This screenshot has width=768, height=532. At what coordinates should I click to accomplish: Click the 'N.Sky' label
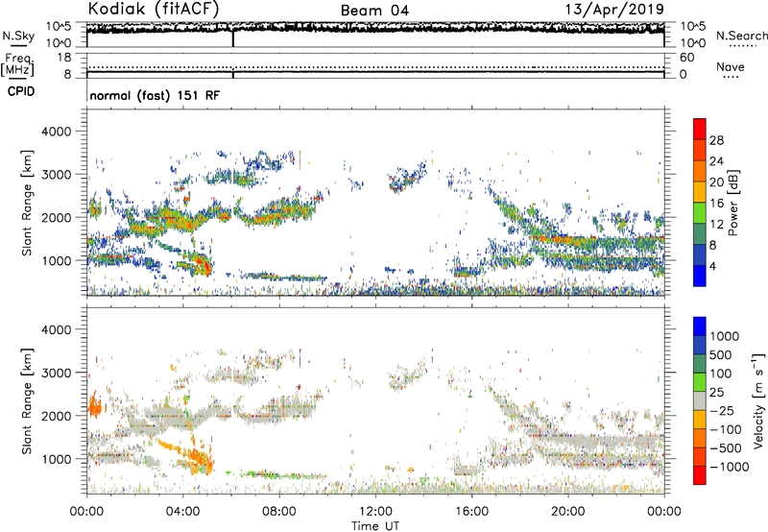(x=18, y=36)
